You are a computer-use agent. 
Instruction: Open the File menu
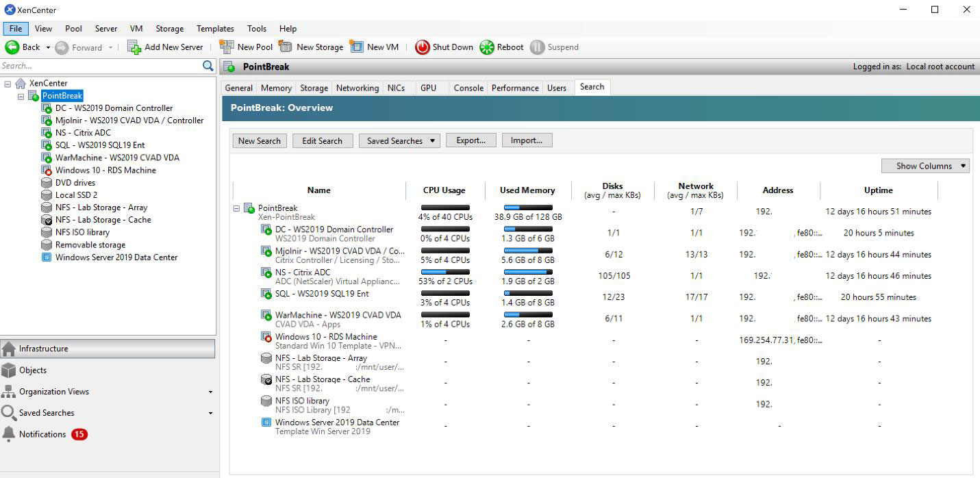[15, 29]
